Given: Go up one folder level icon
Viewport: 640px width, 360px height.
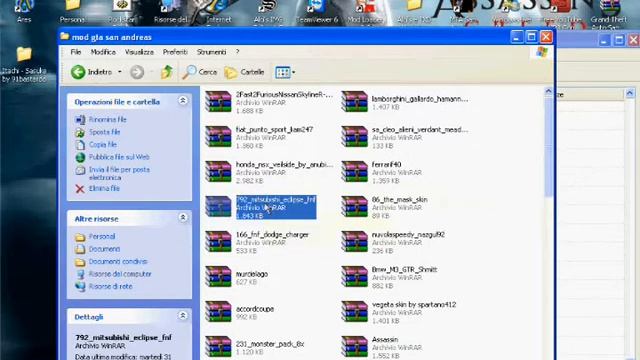Looking at the screenshot, I should point(166,72).
